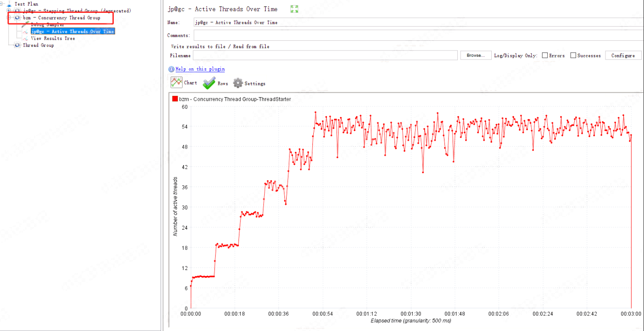Collapse the bzm Concurrency Thread Group node

[9, 17]
